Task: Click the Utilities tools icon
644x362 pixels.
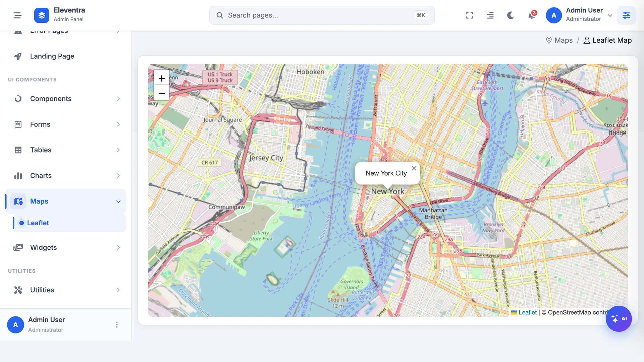Action: click(18, 290)
